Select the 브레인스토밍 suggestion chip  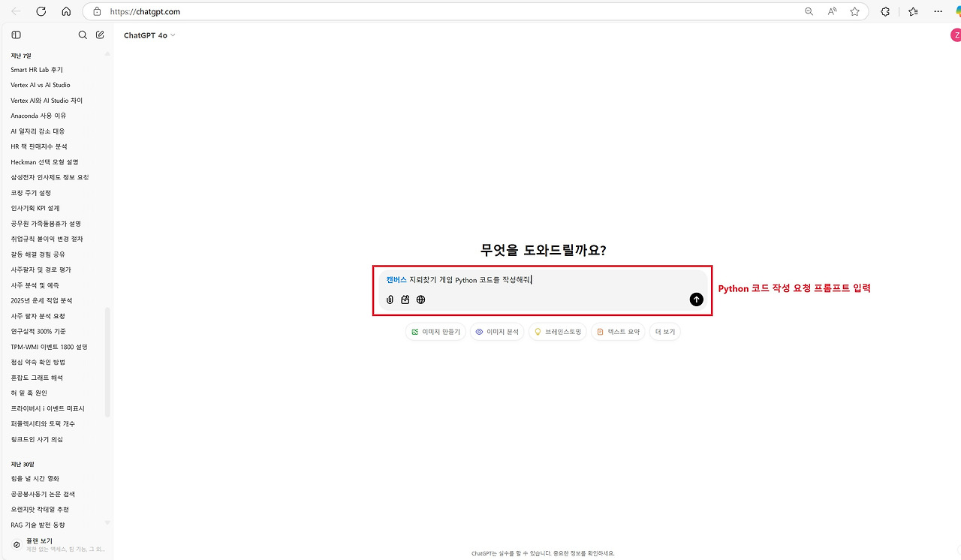click(x=558, y=332)
